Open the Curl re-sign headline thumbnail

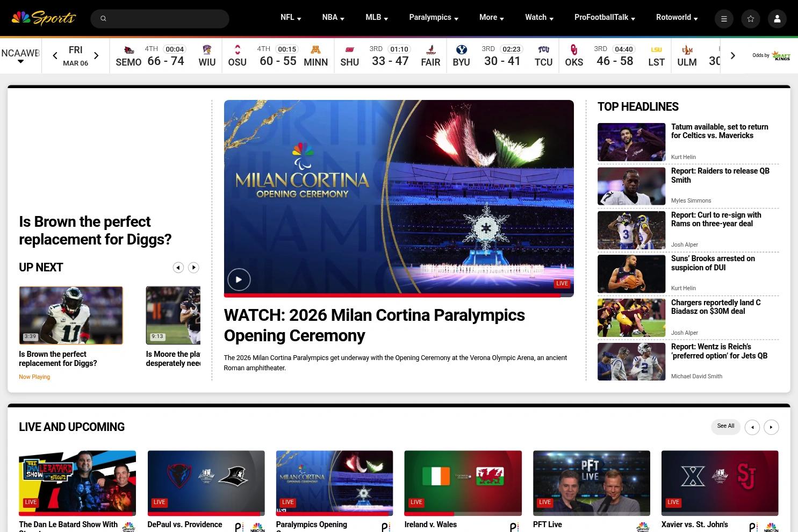tap(631, 230)
